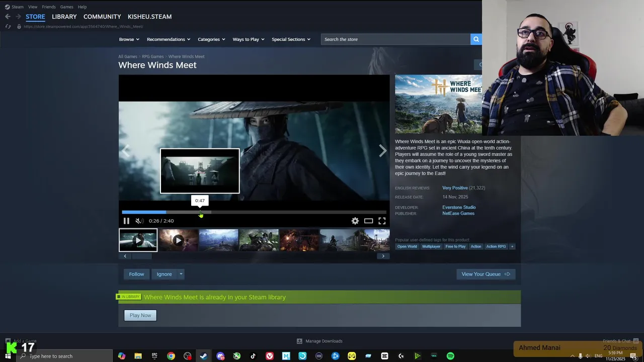Pause the trailer video
This screenshot has height=362, width=644.
(x=126, y=221)
